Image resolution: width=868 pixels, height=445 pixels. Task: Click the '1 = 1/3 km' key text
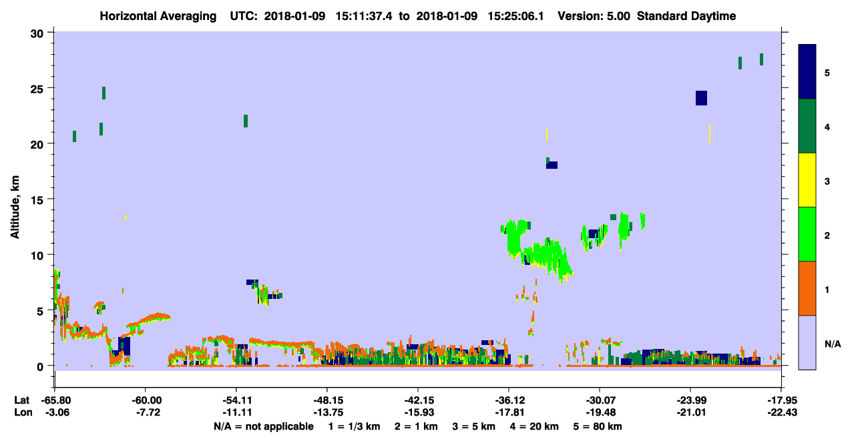pyautogui.click(x=355, y=426)
